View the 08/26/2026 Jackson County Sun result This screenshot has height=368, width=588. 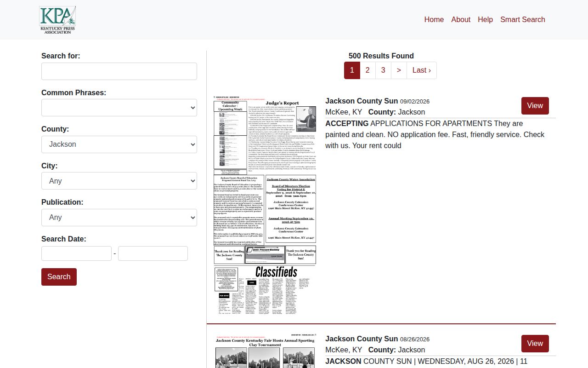(x=535, y=344)
